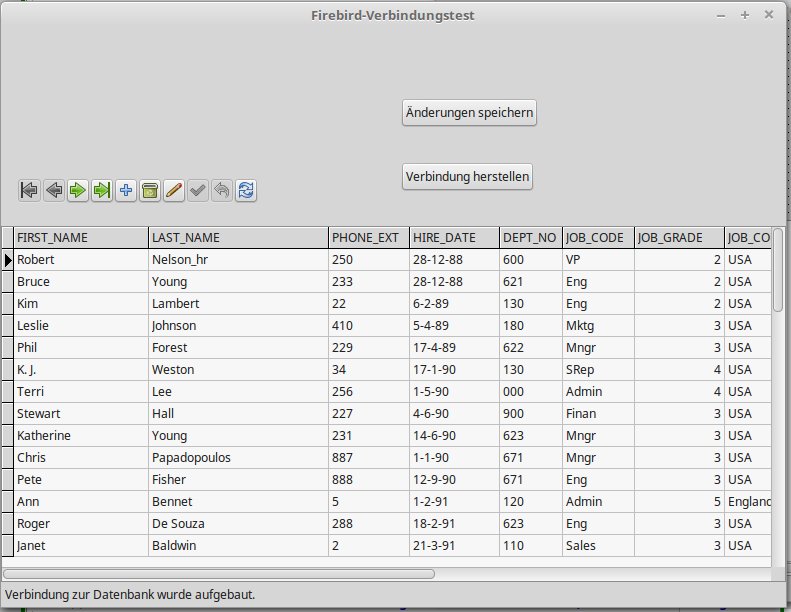Delete current record with trash icon
The image size is (791, 612).
(150, 190)
